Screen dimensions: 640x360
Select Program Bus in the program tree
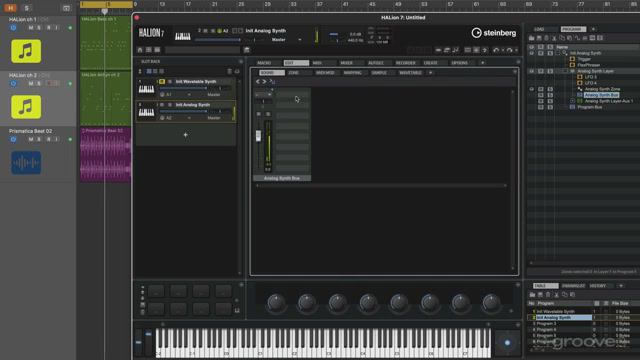[590, 107]
